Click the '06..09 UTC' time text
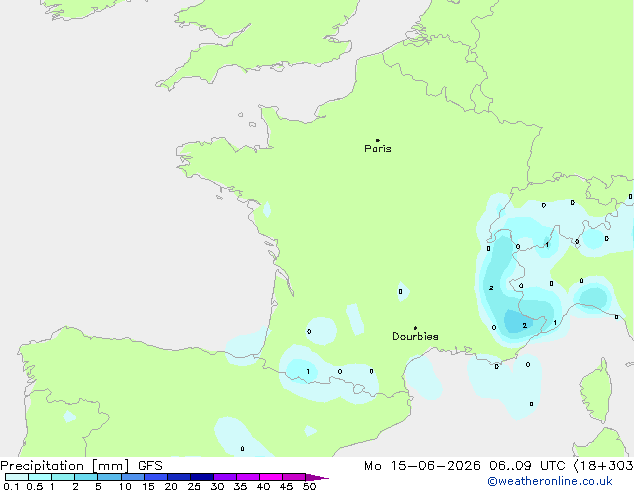 [x=527, y=466]
